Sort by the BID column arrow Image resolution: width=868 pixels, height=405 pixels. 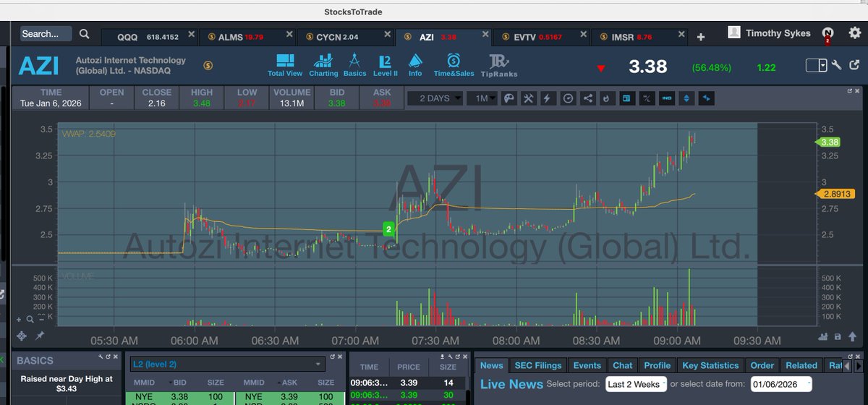click(170, 383)
